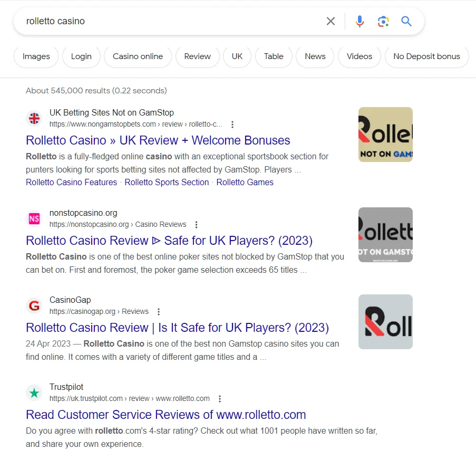Viewport: 476px width, 459px height.
Task: Select the Login filter chip
Action: coord(81,56)
